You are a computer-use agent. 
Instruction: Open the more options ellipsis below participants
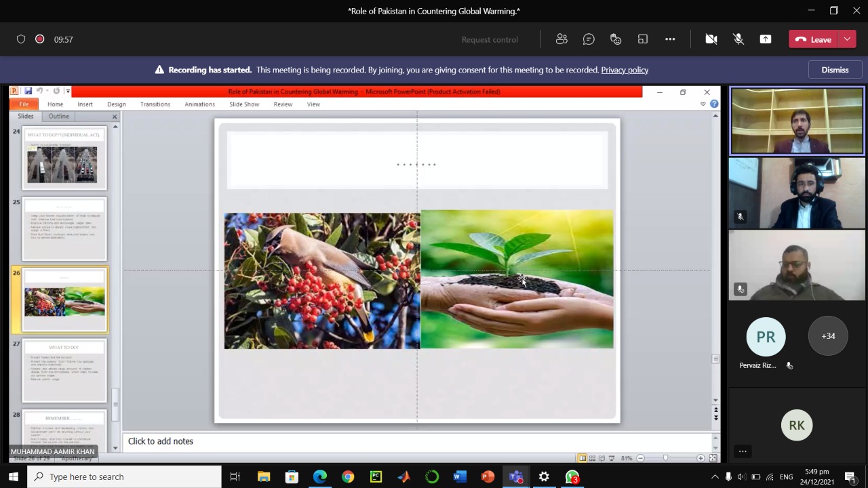pyautogui.click(x=743, y=451)
